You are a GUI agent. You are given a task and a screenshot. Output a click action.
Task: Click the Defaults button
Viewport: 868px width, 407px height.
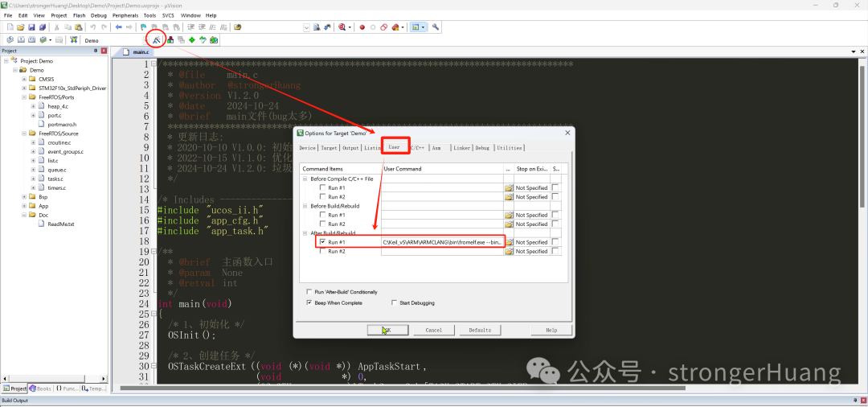point(480,330)
